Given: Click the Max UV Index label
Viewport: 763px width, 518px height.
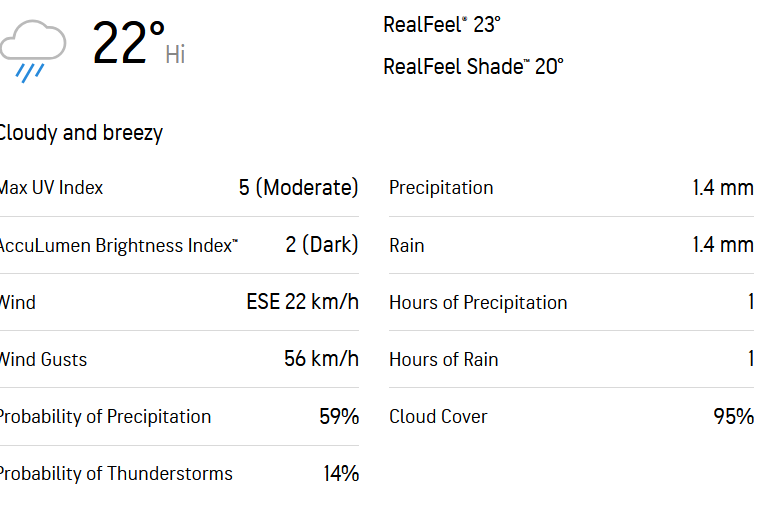Looking at the screenshot, I should pyautogui.click(x=52, y=188).
